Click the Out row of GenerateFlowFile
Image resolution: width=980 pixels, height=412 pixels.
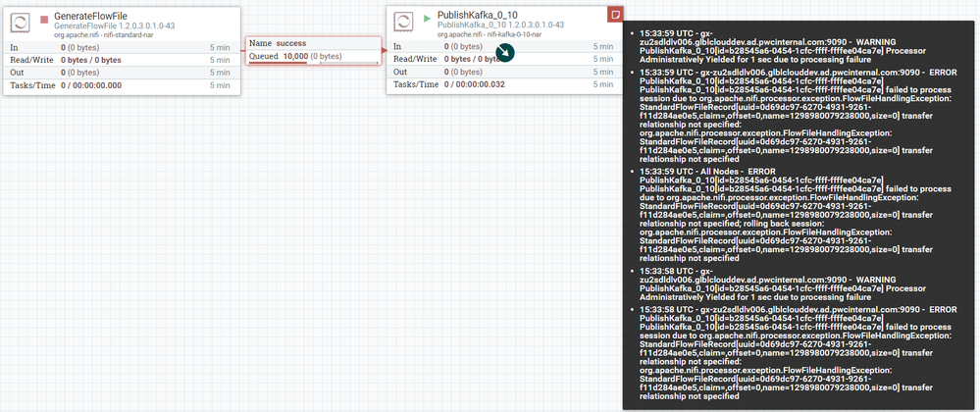(x=122, y=73)
